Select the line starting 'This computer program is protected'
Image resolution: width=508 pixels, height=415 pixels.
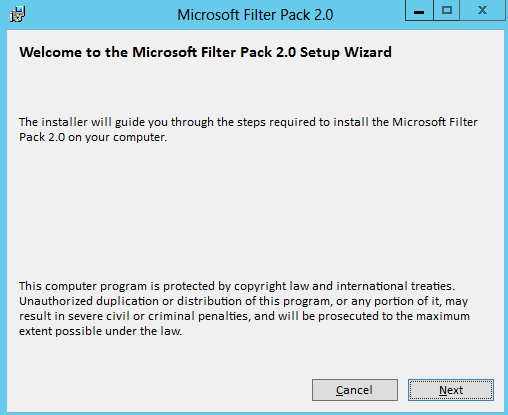(x=237, y=286)
